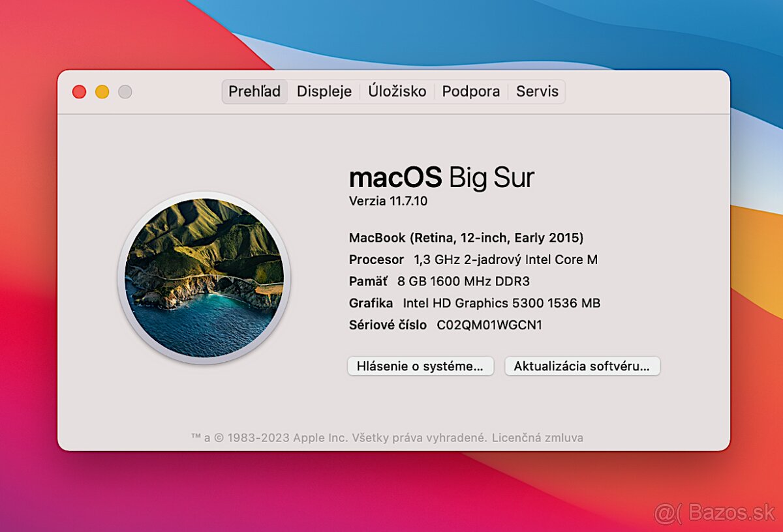Click the green zoom button
Viewport: 783px width, 532px height.
click(125, 92)
